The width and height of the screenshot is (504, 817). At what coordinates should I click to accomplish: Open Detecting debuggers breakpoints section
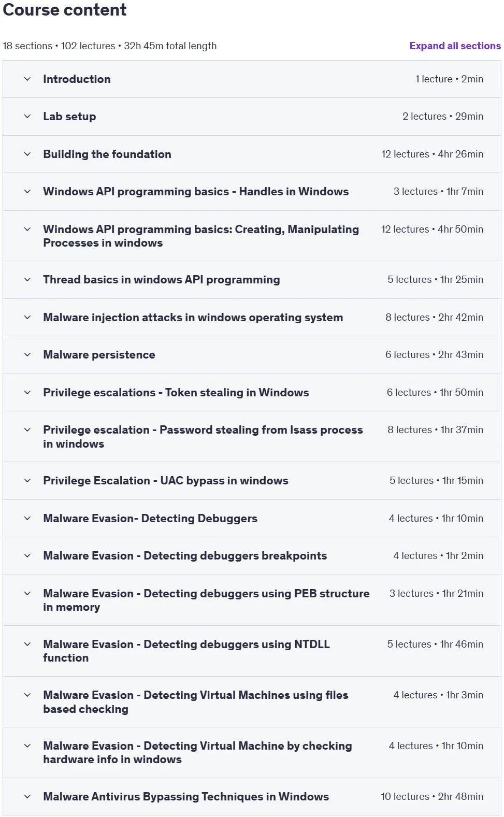tap(185, 556)
